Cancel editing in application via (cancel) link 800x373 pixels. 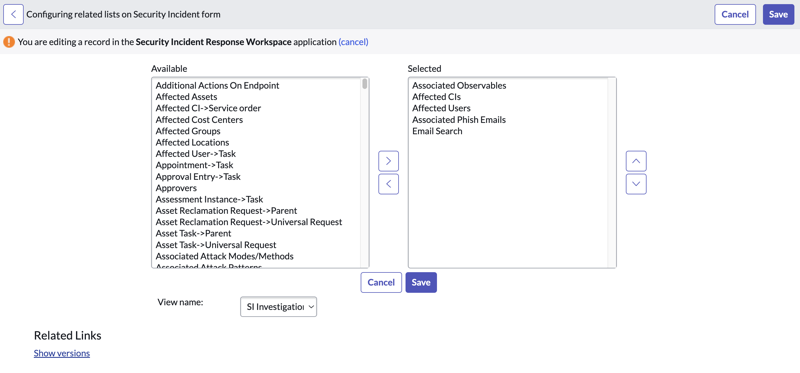(353, 42)
